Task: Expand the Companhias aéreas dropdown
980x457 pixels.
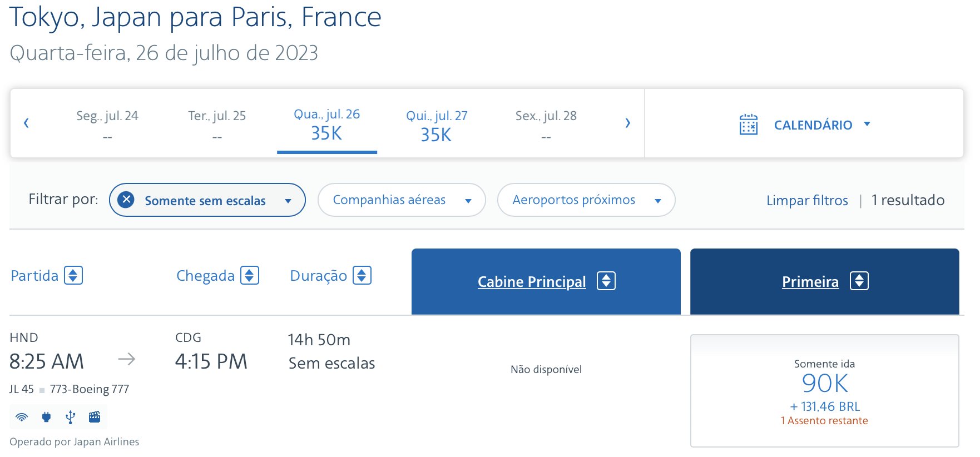Action: [x=402, y=200]
